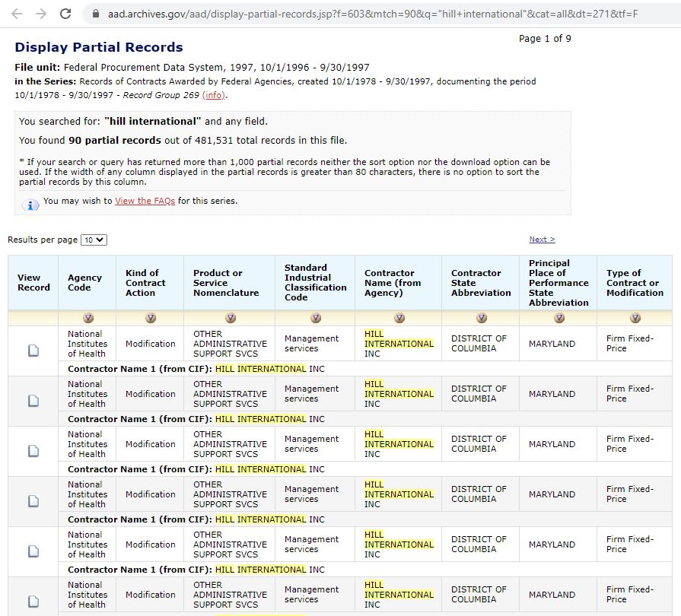Open the Record Group 269 (info) link
681x616 pixels.
pyautogui.click(x=214, y=94)
